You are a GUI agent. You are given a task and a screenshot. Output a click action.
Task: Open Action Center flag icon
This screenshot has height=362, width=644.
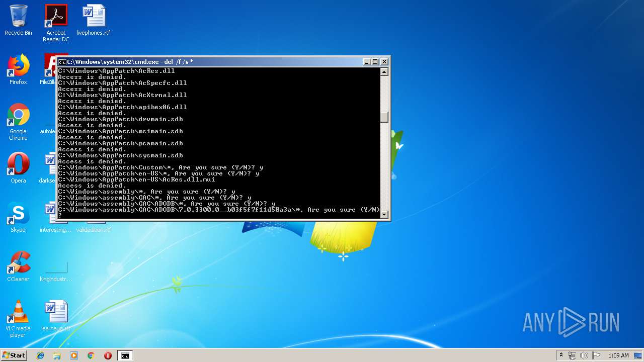596,355
